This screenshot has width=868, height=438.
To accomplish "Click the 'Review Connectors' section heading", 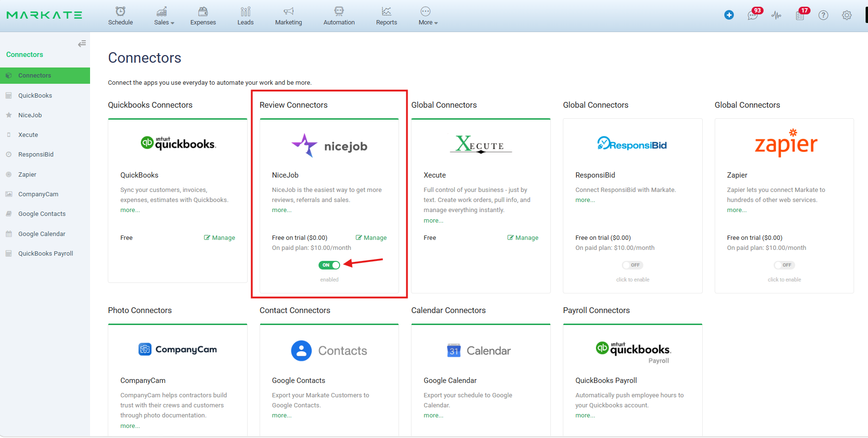I will [294, 105].
